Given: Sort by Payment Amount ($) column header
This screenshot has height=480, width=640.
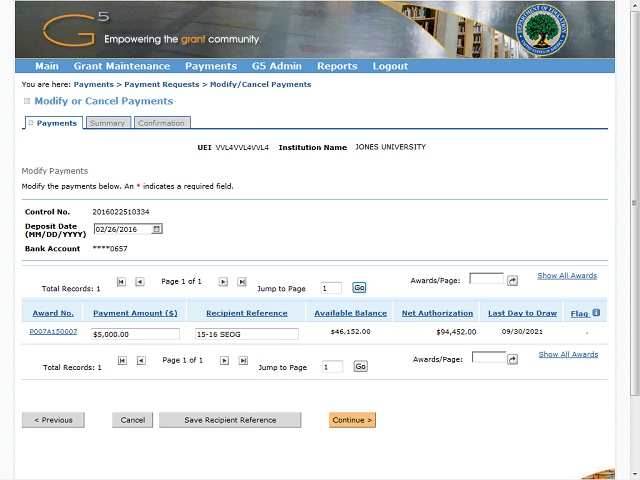Looking at the screenshot, I should pos(135,313).
